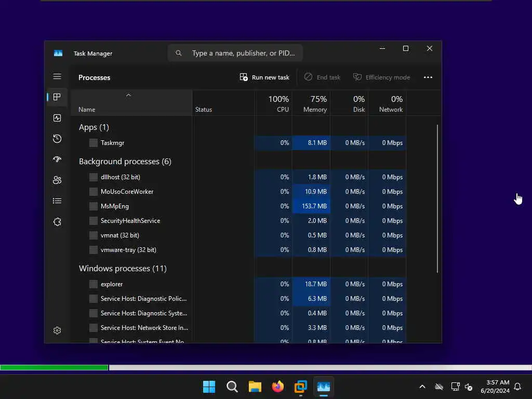532x399 pixels.
Task: Select Service Host: Diagnostic Syste... row
Action: tap(239, 313)
